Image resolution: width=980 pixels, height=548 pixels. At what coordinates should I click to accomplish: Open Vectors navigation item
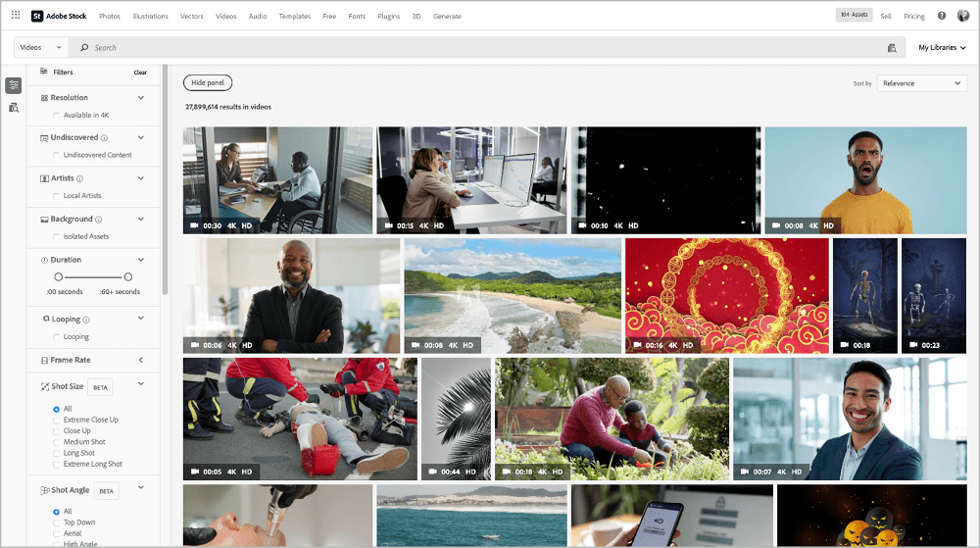point(192,17)
